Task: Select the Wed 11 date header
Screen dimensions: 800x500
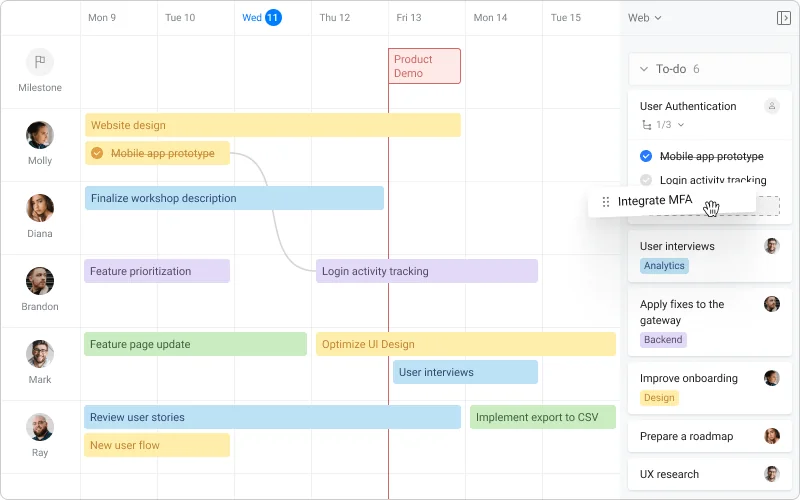Action: (x=262, y=18)
